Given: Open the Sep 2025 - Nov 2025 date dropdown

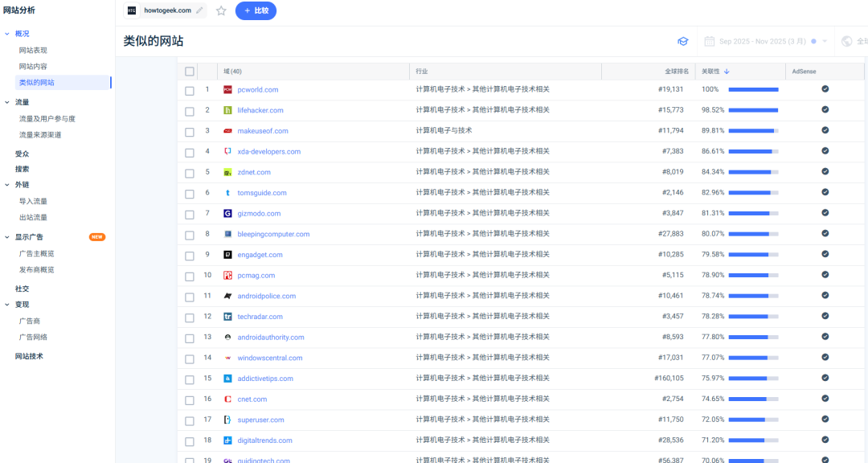Looking at the screenshot, I should pyautogui.click(x=766, y=42).
